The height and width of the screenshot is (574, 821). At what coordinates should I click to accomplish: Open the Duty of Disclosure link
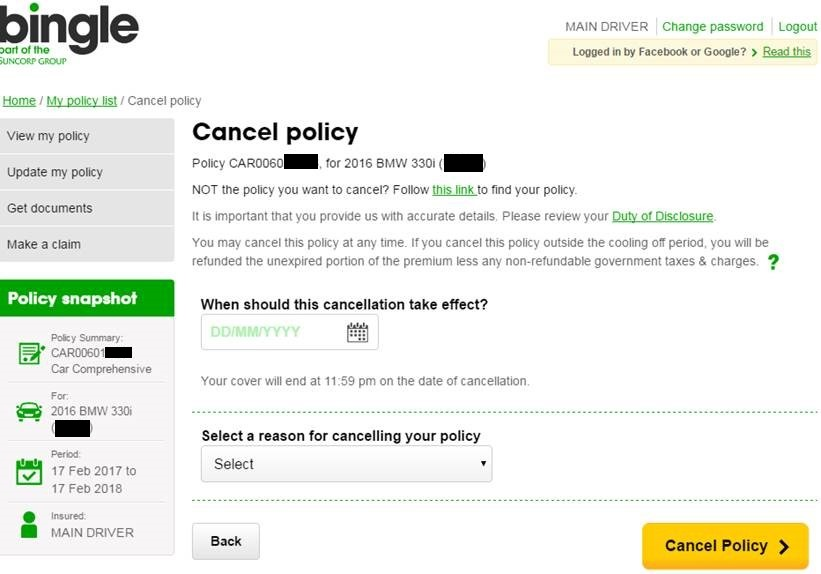point(662,216)
